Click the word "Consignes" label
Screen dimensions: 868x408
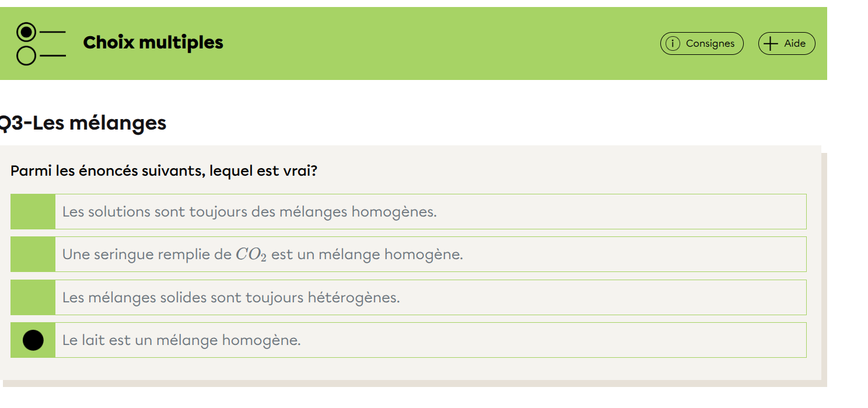pyautogui.click(x=710, y=44)
